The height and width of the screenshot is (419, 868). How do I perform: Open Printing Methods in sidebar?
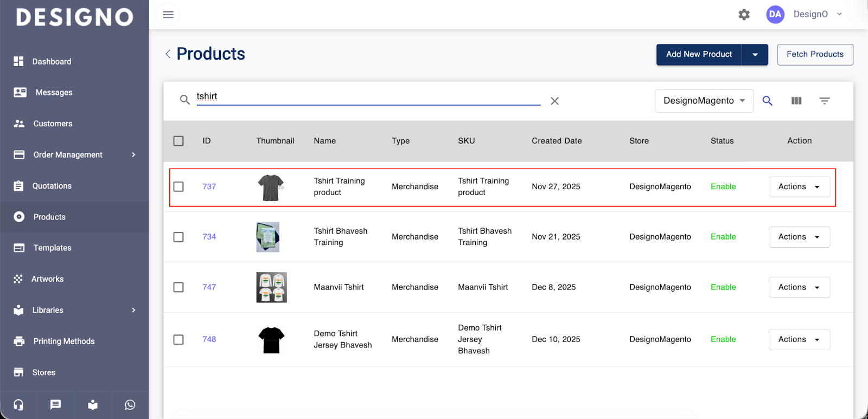(63, 341)
